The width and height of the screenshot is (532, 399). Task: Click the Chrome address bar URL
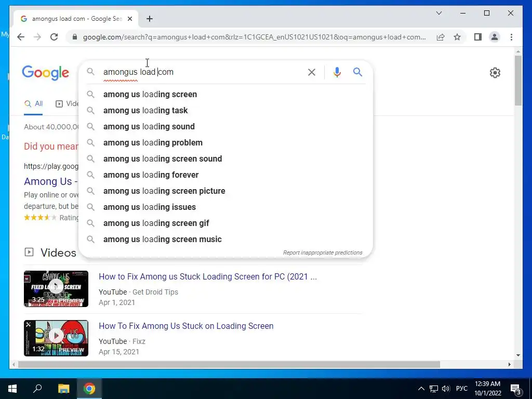[x=254, y=37]
